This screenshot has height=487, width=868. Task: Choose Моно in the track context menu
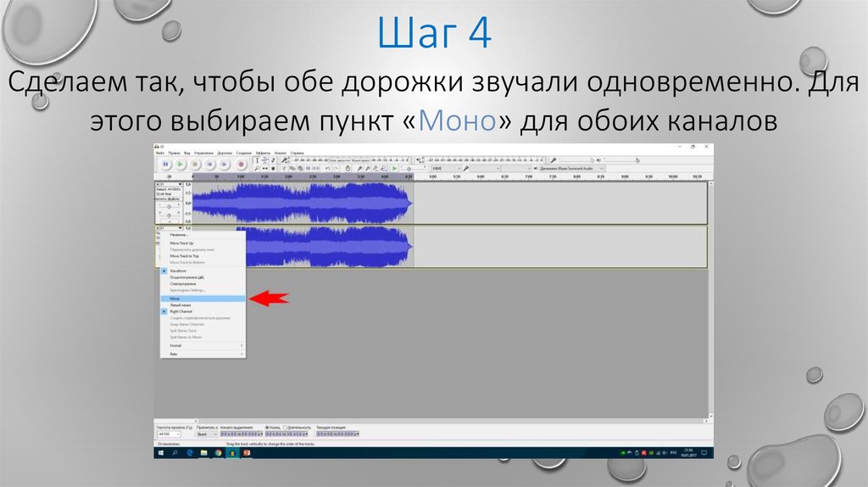[203, 299]
